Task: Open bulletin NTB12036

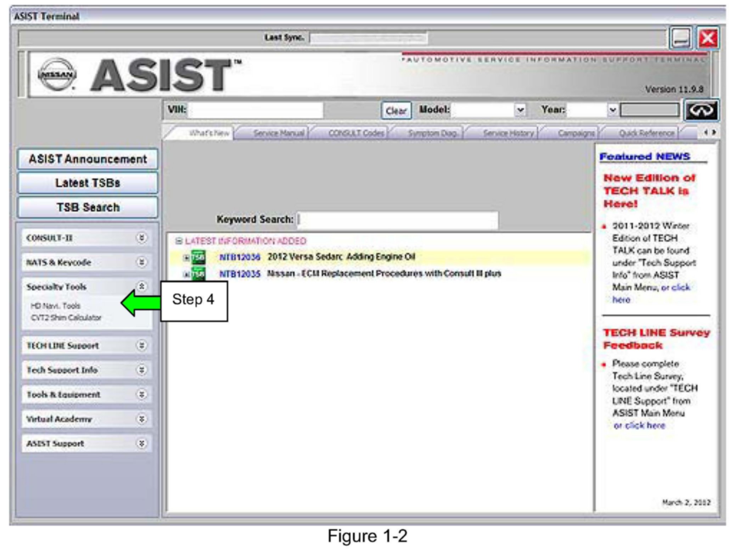Action: tap(240, 257)
